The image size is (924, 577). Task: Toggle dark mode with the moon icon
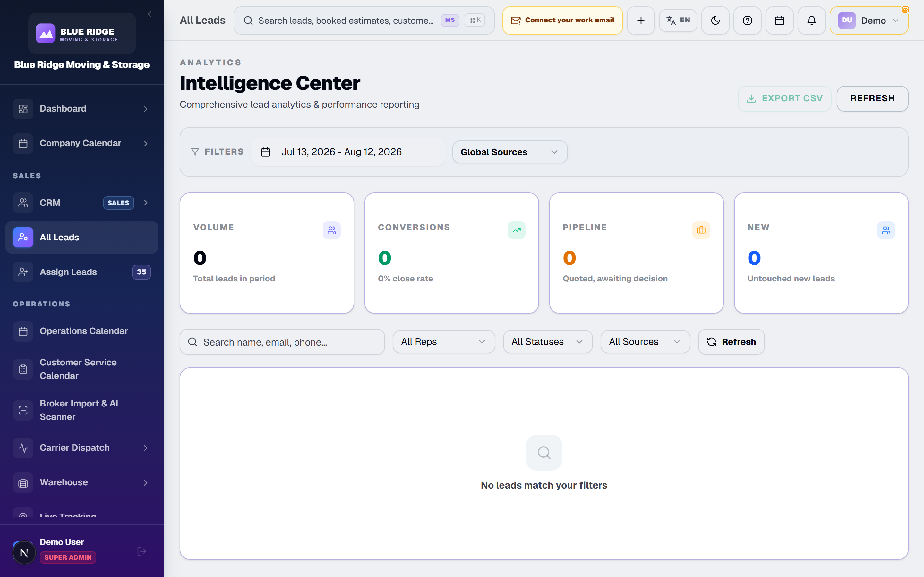[715, 21]
